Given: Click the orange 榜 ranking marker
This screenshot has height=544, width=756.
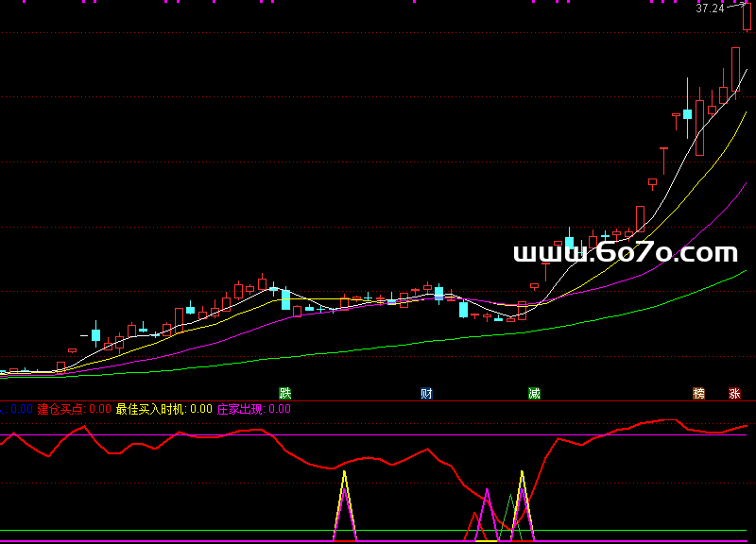Looking at the screenshot, I should pos(698,393).
